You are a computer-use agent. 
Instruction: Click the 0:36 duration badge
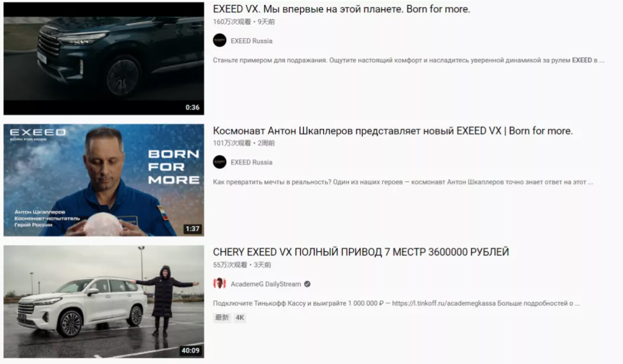click(x=192, y=107)
